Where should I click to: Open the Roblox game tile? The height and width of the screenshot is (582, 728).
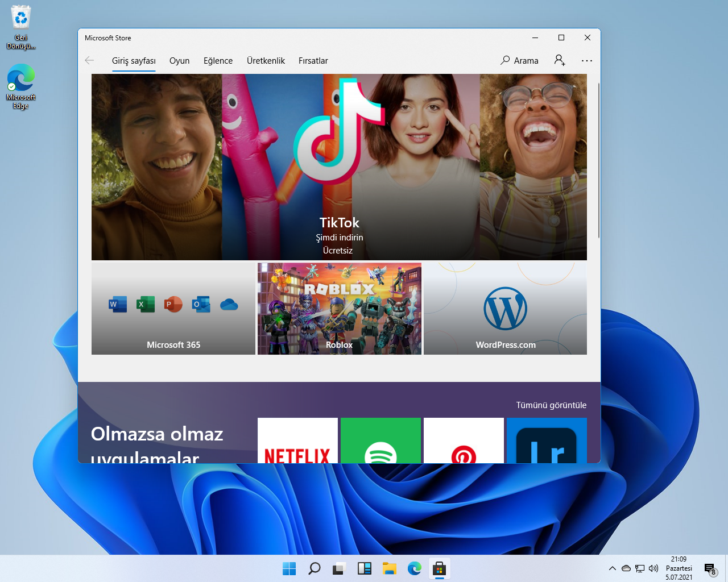click(x=340, y=309)
